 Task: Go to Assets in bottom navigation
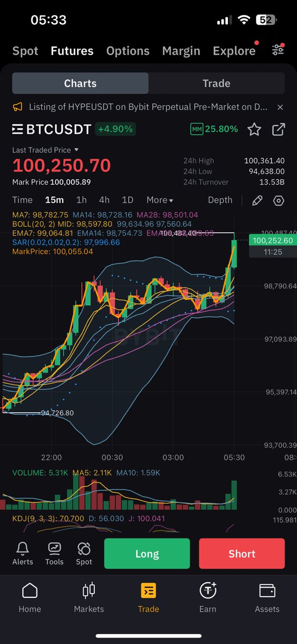point(267,598)
